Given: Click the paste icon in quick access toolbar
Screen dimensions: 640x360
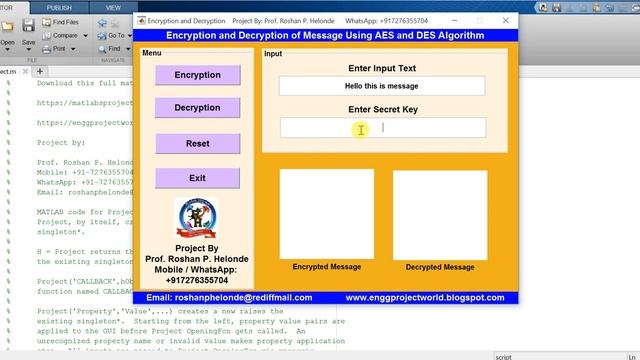Looking at the screenshot, I should coord(596,7).
